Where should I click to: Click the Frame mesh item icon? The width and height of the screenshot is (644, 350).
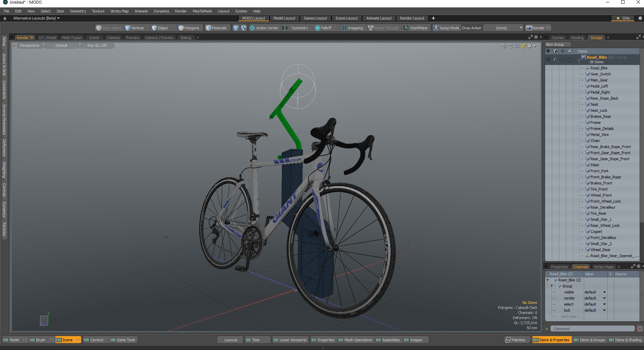point(587,123)
